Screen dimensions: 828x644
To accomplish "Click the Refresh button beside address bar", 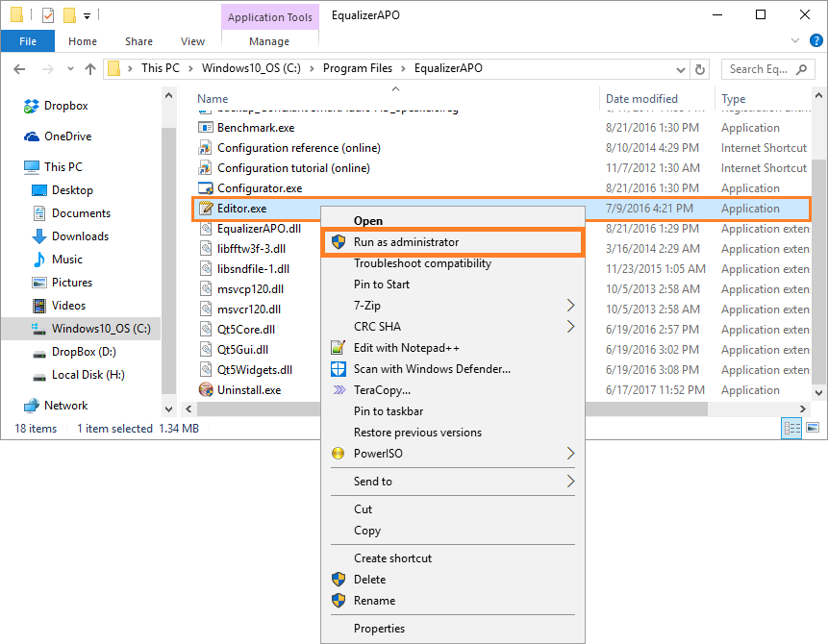I will pyautogui.click(x=700, y=69).
